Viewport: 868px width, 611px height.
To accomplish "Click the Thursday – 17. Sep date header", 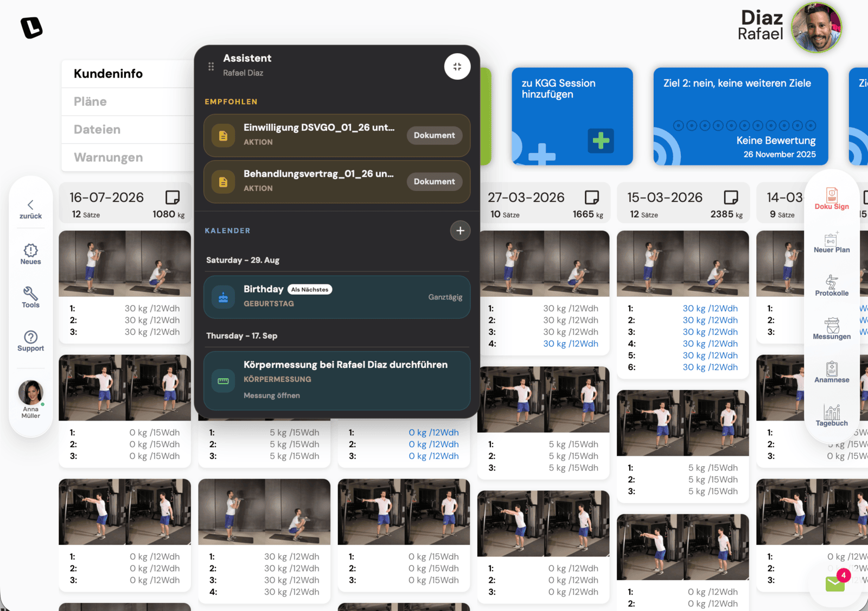I will point(241,335).
